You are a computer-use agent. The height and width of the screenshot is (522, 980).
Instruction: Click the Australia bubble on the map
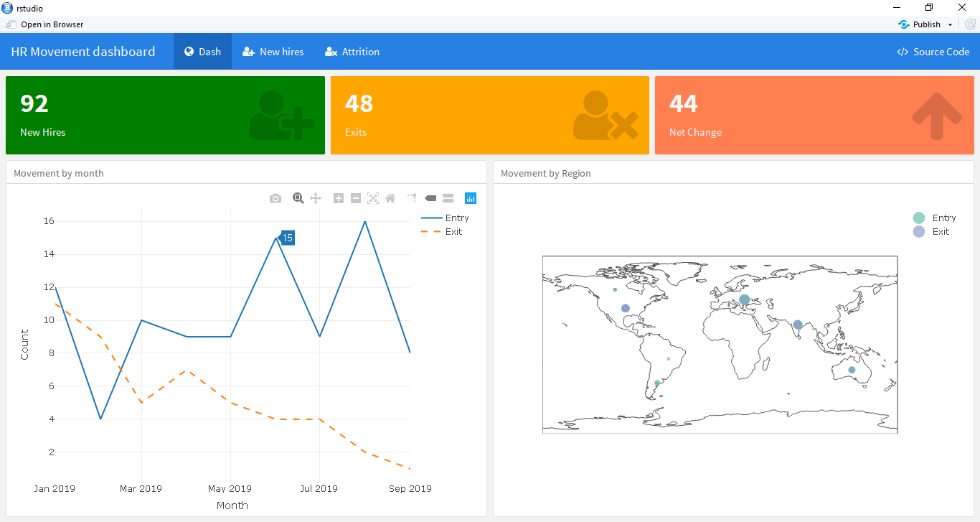click(852, 370)
